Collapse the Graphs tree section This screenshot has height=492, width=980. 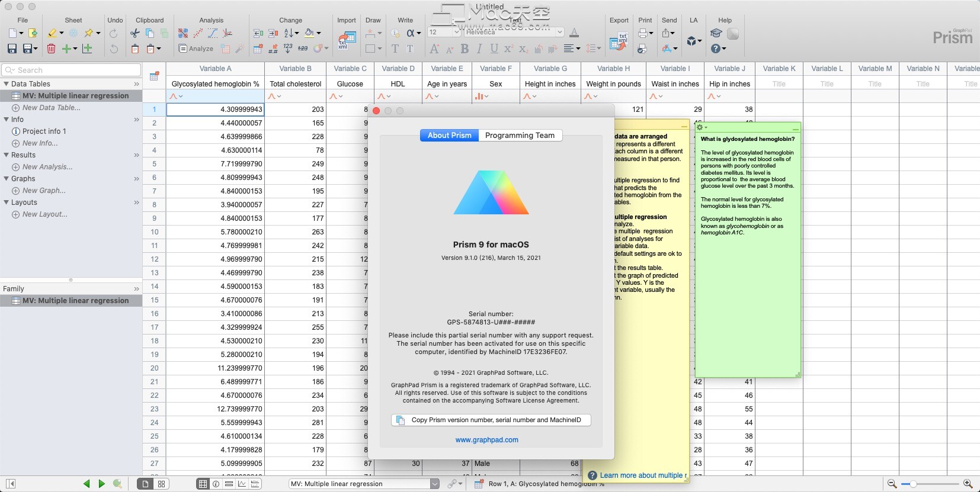pyautogui.click(x=6, y=179)
